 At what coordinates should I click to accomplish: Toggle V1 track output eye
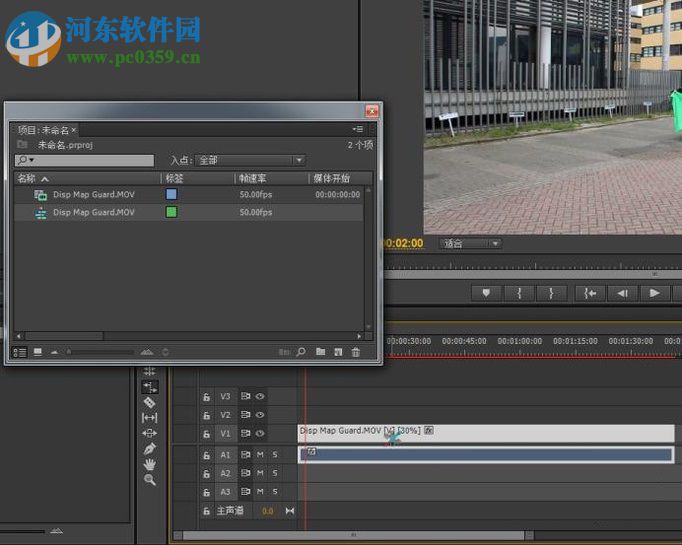coord(260,433)
